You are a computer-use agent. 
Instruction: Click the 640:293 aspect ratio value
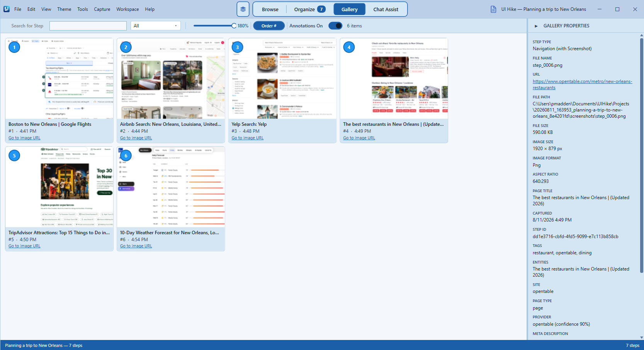tap(540, 181)
